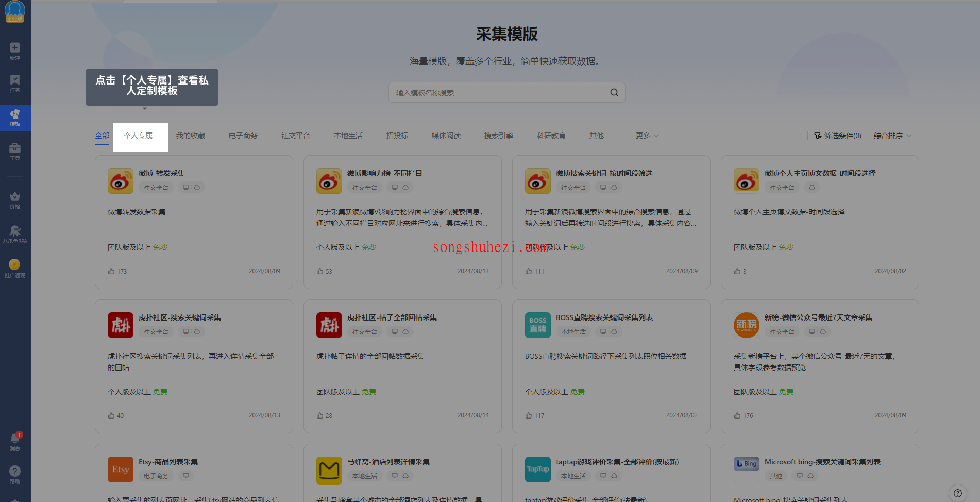Click 本地生活 tag on BOSS直聘 card
Image resolution: width=980 pixels, height=502 pixels.
pos(573,332)
